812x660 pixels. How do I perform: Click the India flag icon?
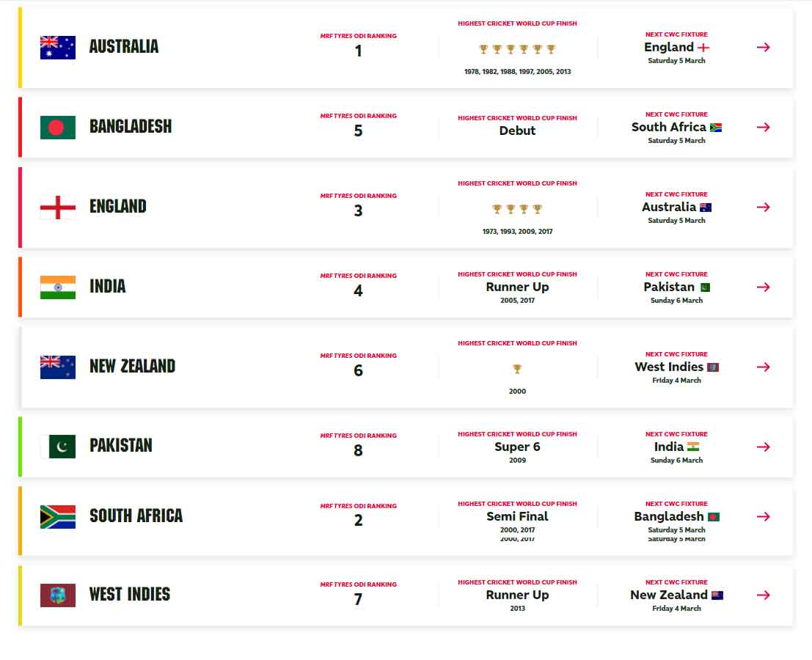57,287
